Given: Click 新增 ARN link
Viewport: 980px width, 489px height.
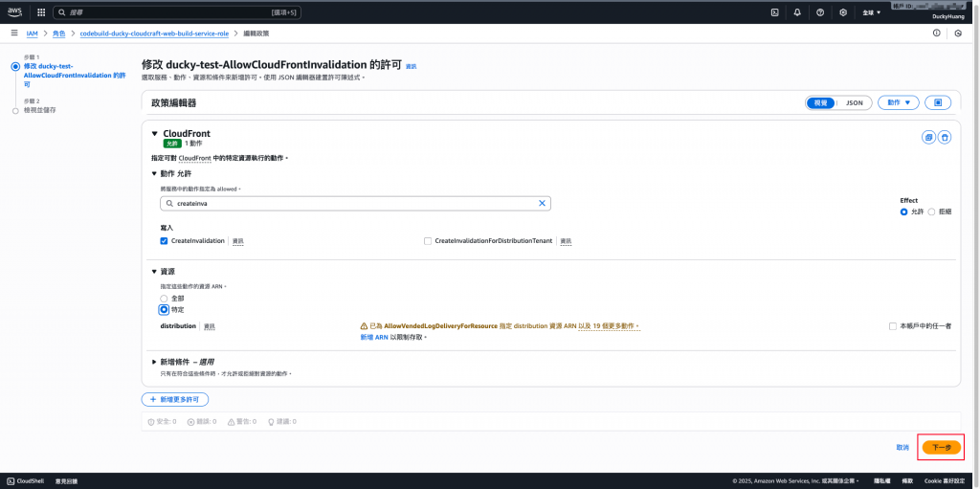Looking at the screenshot, I should (374, 337).
